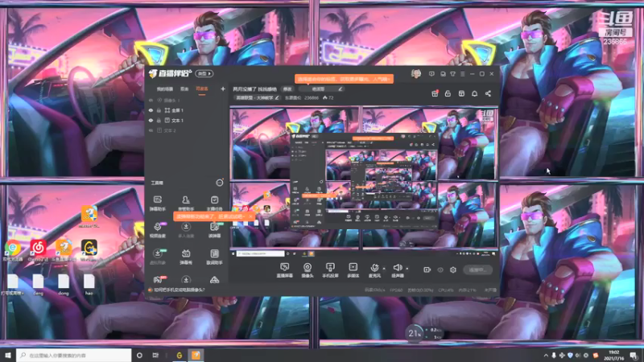Dismiss orange tooltip over toolbox
644x362 pixels.
(x=250, y=216)
